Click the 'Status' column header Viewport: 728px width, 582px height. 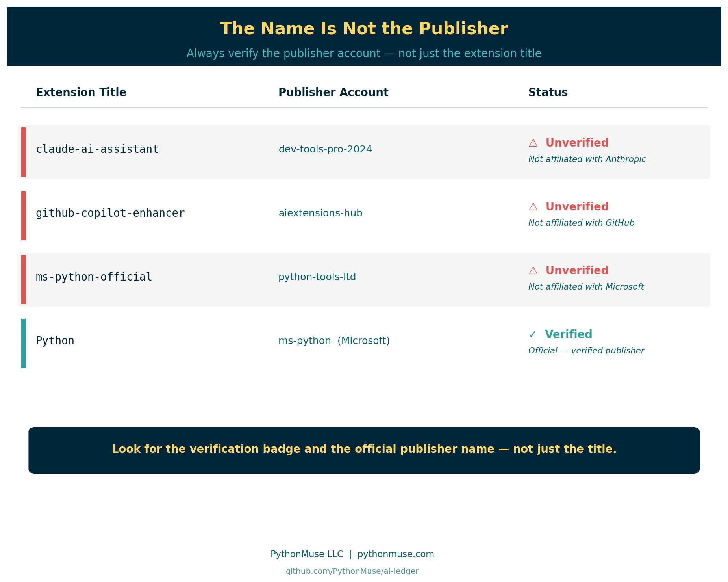[548, 93]
